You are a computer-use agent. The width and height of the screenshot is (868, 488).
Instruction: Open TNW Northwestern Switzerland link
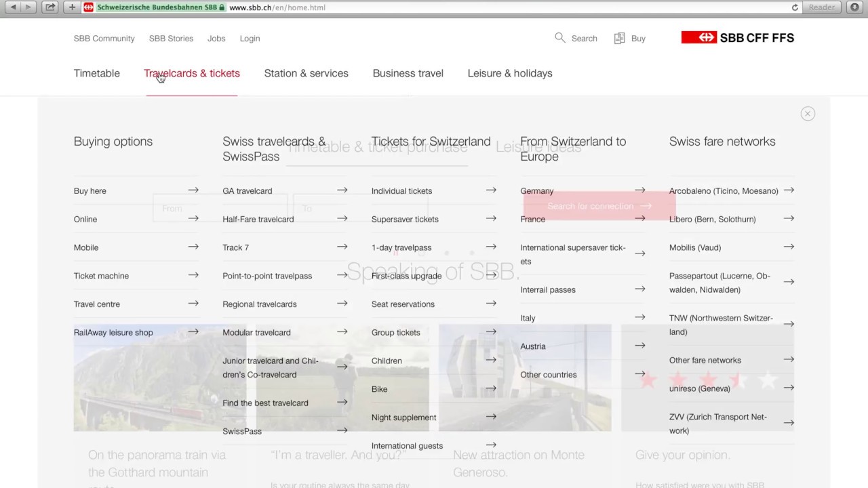click(721, 325)
